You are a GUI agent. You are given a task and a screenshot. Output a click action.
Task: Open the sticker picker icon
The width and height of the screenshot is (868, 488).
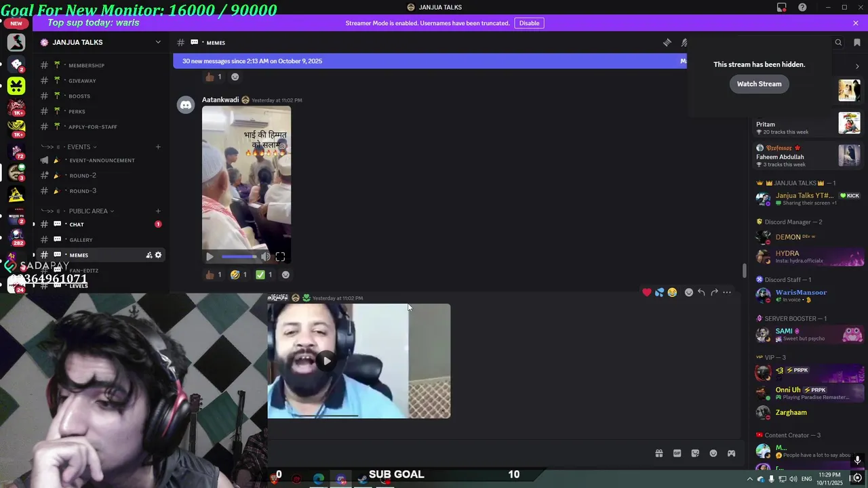pos(695,453)
